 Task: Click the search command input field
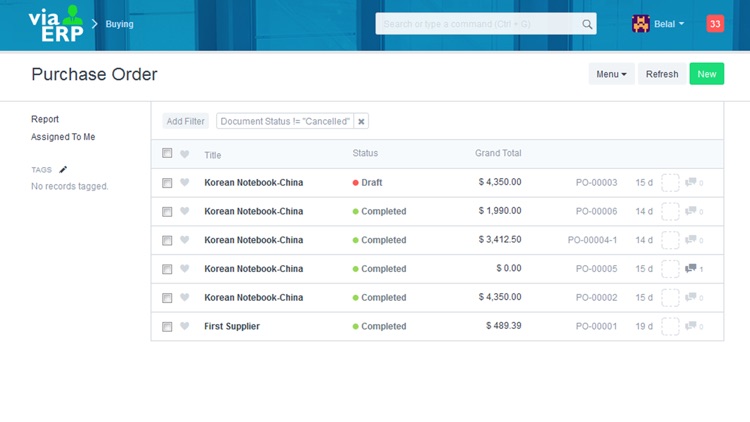point(478,24)
